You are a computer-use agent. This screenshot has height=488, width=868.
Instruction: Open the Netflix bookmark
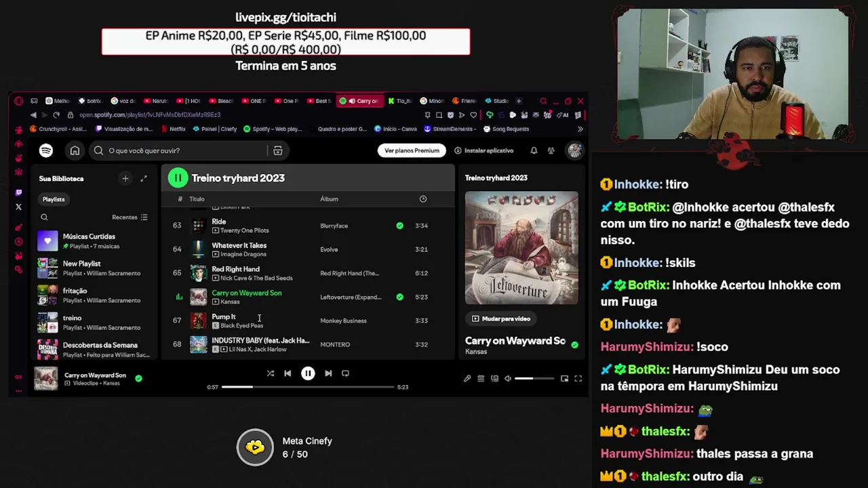click(x=173, y=129)
